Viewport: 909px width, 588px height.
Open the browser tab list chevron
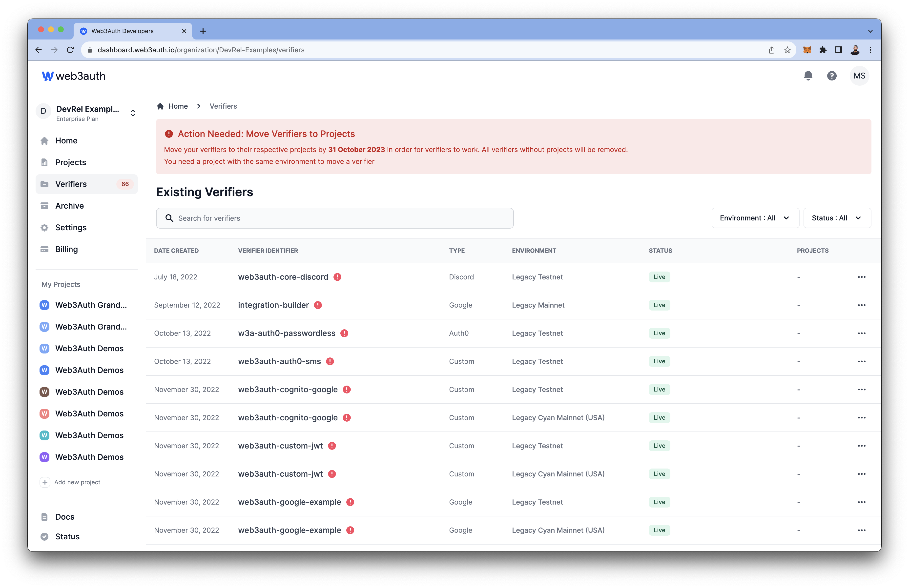tap(870, 31)
